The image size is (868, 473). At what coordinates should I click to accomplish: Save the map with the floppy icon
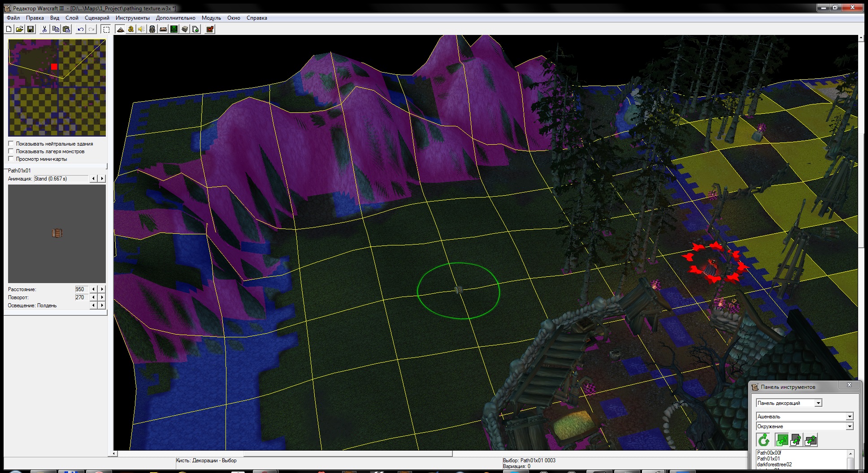(30, 29)
